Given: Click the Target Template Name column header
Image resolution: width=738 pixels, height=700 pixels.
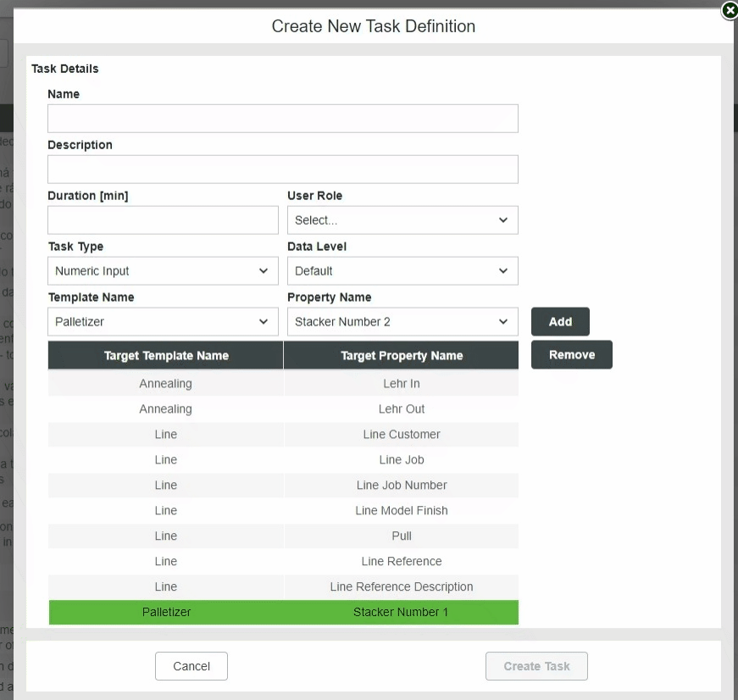Looking at the screenshot, I should [166, 355].
